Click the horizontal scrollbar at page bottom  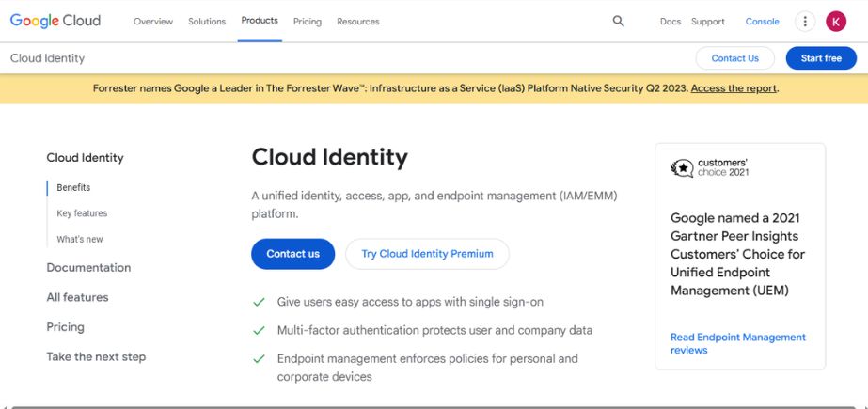434,407
